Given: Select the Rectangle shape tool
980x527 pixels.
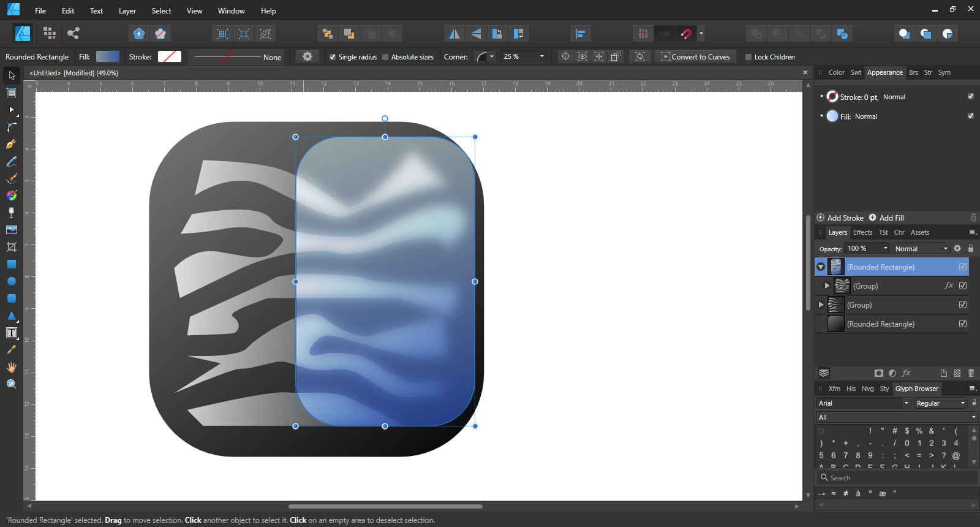Looking at the screenshot, I should [x=11, y=264].
